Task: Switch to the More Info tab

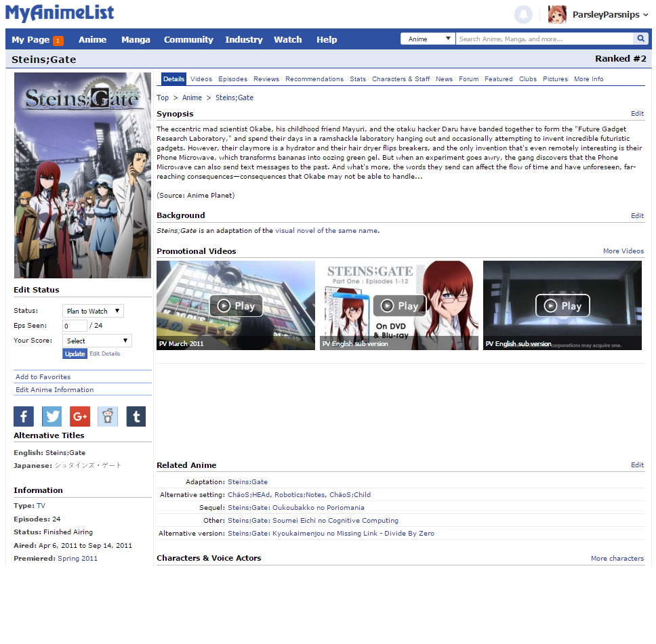Action: (588, 79)
